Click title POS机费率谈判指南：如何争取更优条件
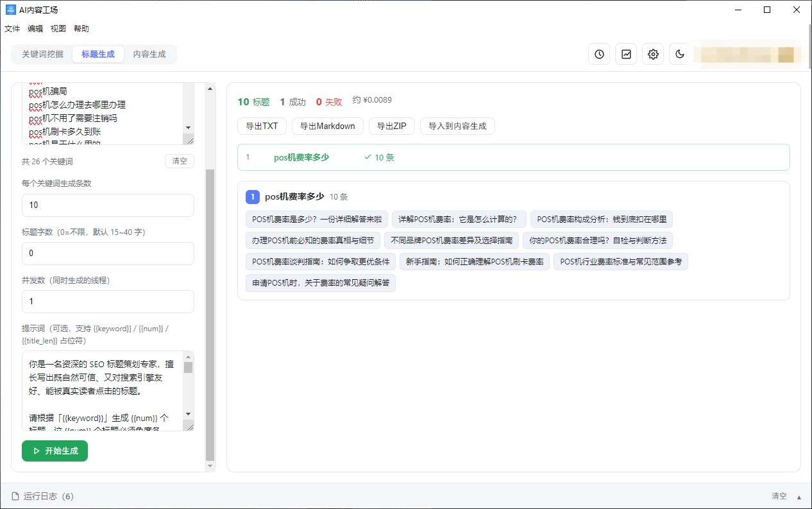Screen dimensions: 812x509 point(321,261)
